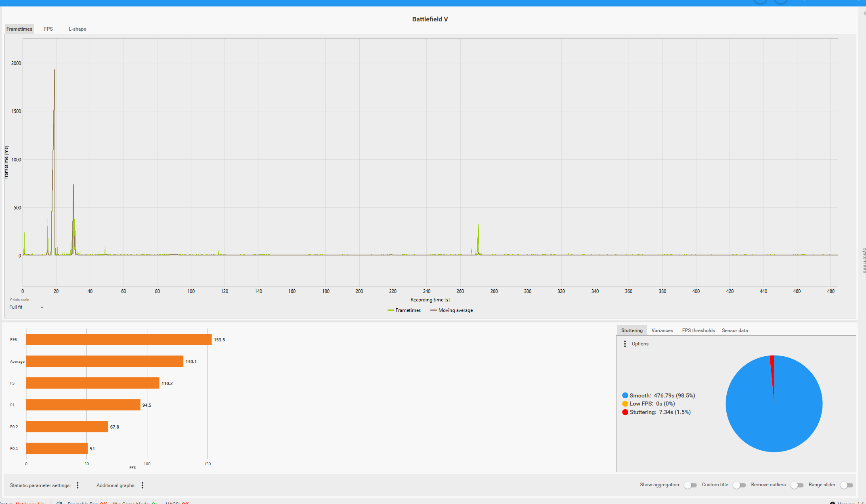Image resolution: width=866 pixels, height=504 pixels.
Task: Enable Show aggregation switch
Action: [x=690, y=485]
